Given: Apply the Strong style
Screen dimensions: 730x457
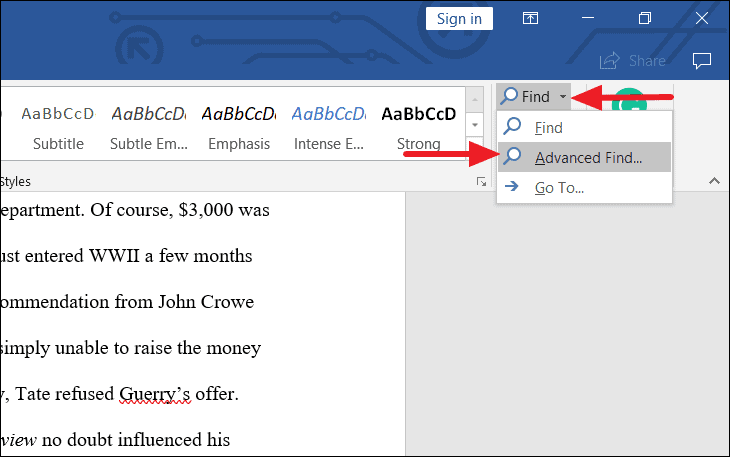Looking at the screenshot, I should (419, 128).
